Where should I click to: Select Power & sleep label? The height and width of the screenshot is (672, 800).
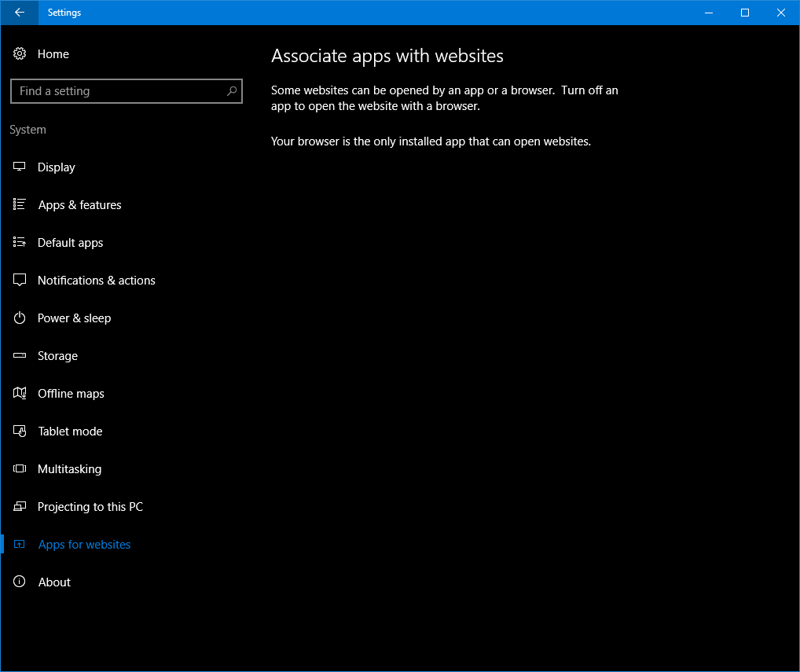pos(74,318)
